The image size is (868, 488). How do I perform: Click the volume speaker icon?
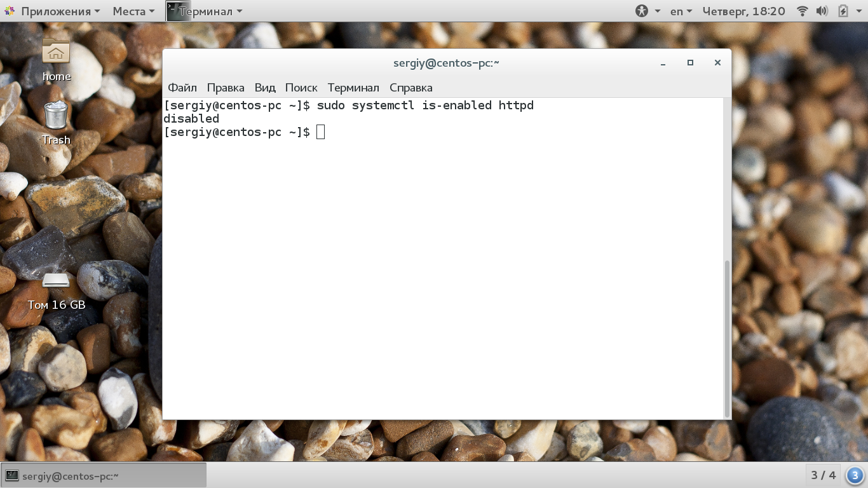point(822,11)
